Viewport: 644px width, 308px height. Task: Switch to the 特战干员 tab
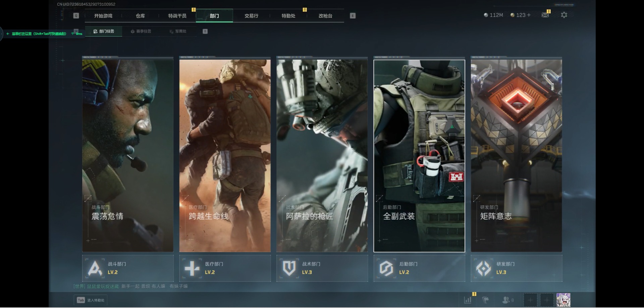click(177, 16)
